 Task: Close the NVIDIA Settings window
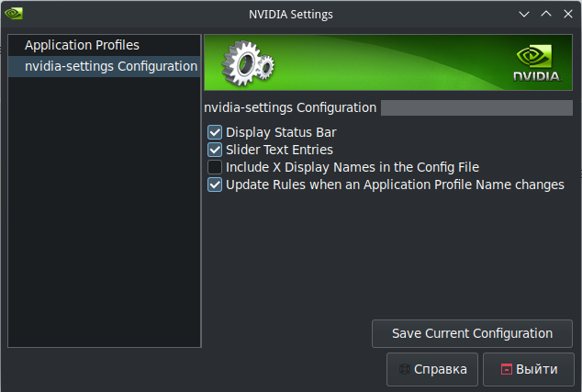click(x=568, y=14)
